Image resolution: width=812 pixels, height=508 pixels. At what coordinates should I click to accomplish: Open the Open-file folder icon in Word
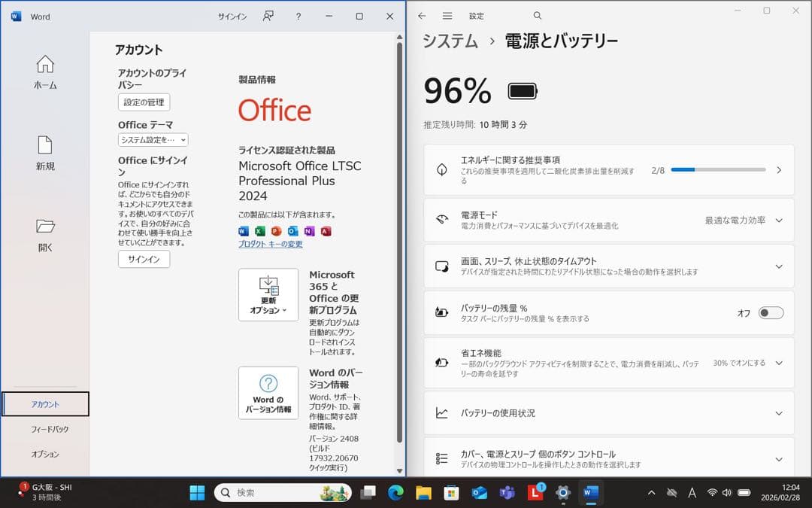coord(45,226)
